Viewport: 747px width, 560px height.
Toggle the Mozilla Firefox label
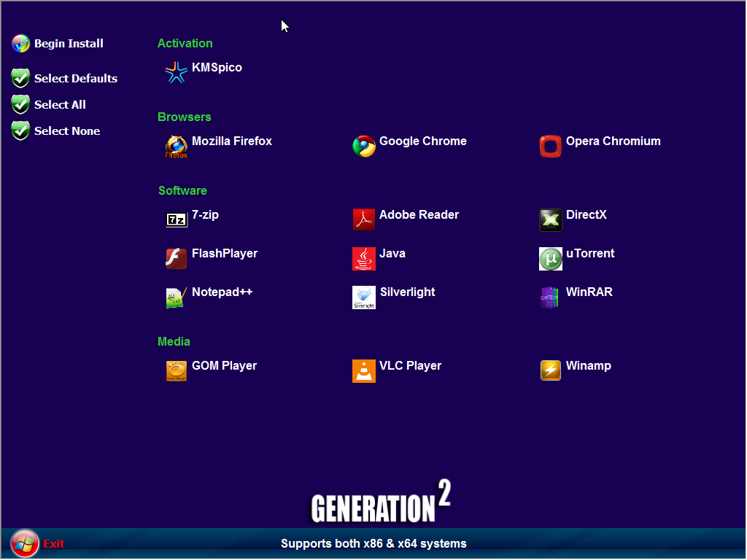tap(231, 141)
